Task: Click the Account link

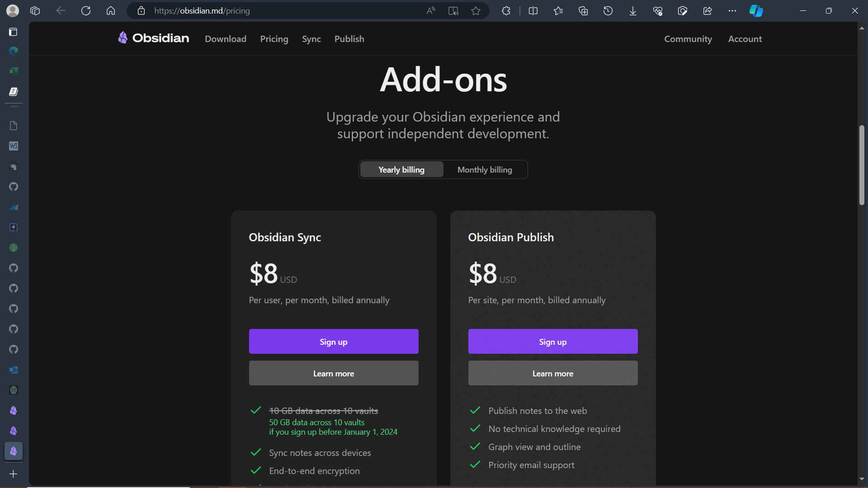Action: point(745,39)
